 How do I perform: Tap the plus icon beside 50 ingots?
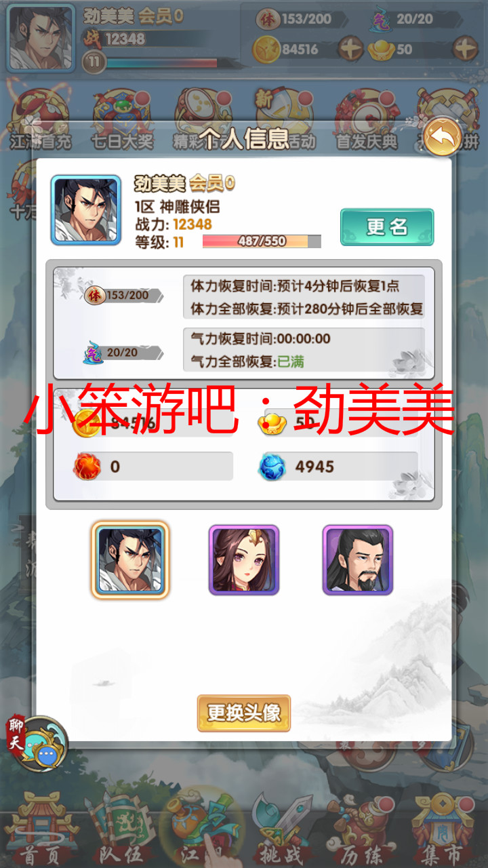pos(466,49)
